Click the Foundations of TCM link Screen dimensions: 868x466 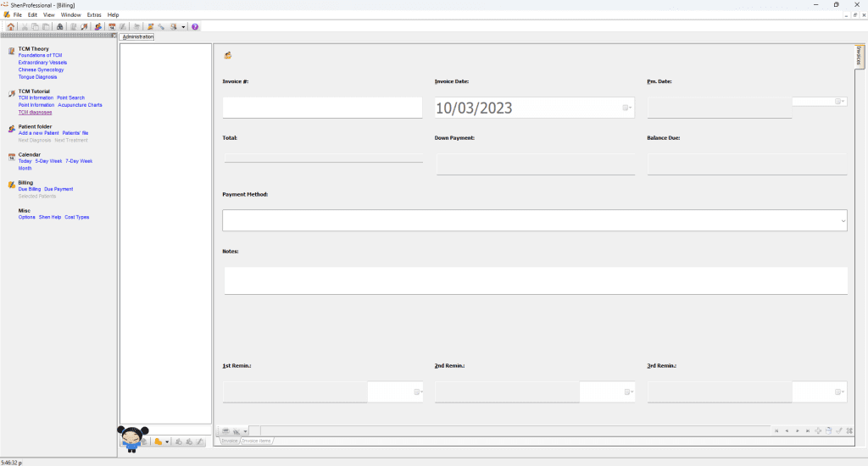[x=40, y=55]
